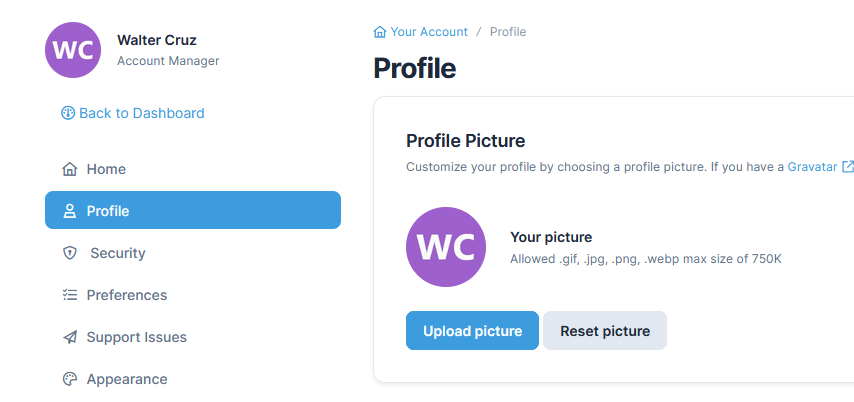Click the breadcrumb home icon
Viewport: 854px width, 402px height.
(x=380, y=32)
